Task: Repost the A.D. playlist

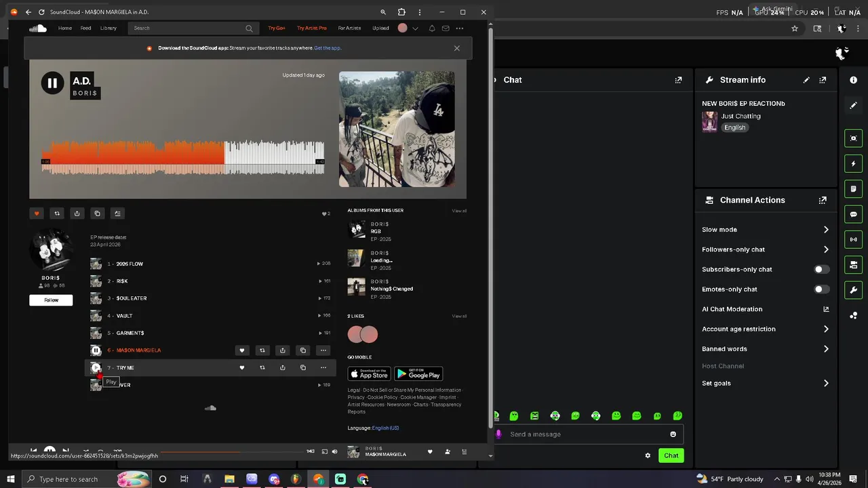Action: coord(57,213)
